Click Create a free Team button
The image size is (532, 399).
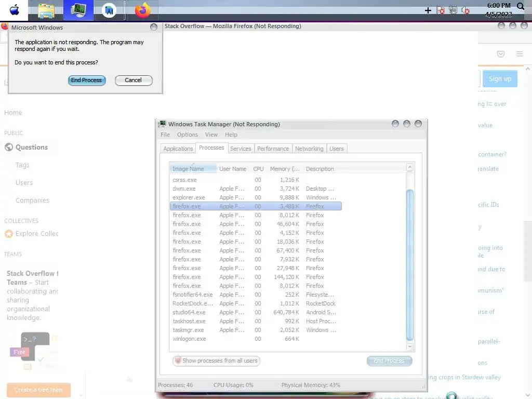(38, 390)
